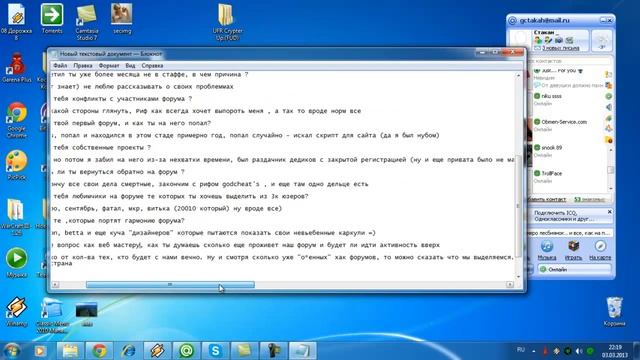
Task: Open the WarCraft folder on desktop
Action: coord(16,216)
